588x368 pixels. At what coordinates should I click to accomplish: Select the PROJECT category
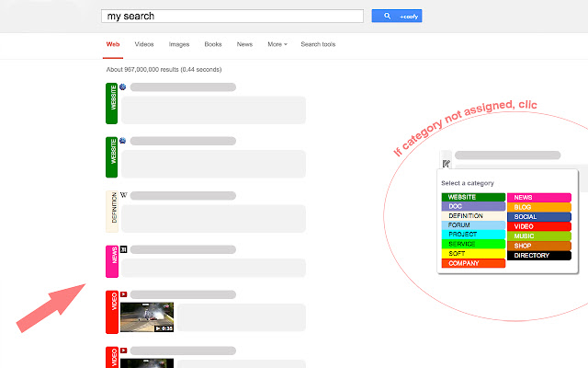[473, 234]
